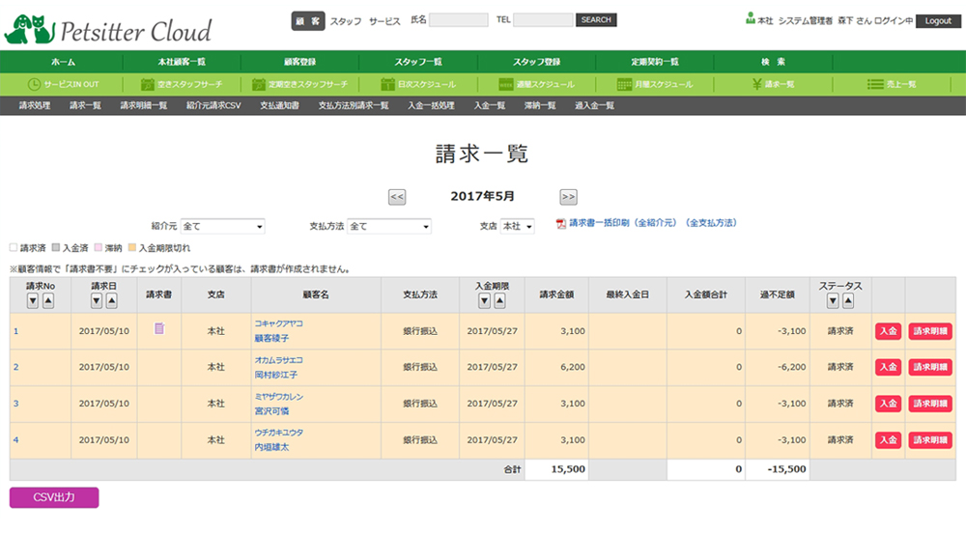Screen dimensions: 966x560
Task: Open the 支店 dropdown
Action: [517, 226]
